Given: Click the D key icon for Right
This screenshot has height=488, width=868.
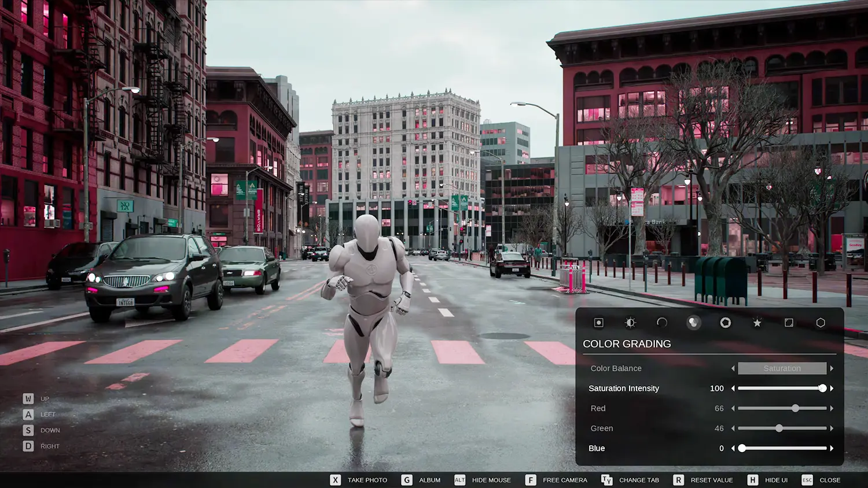Looking at the screenshot, I should pyautogui.click(x=28, y=446).
